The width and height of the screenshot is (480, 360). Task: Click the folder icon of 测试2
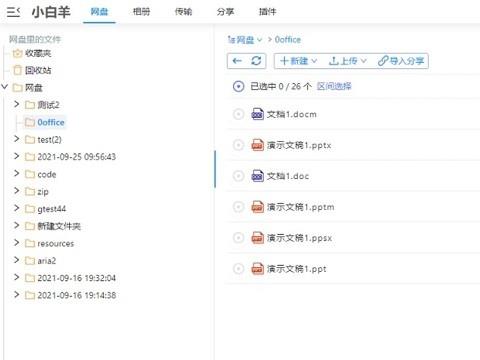pyautogui.click(x=30, y=105)
